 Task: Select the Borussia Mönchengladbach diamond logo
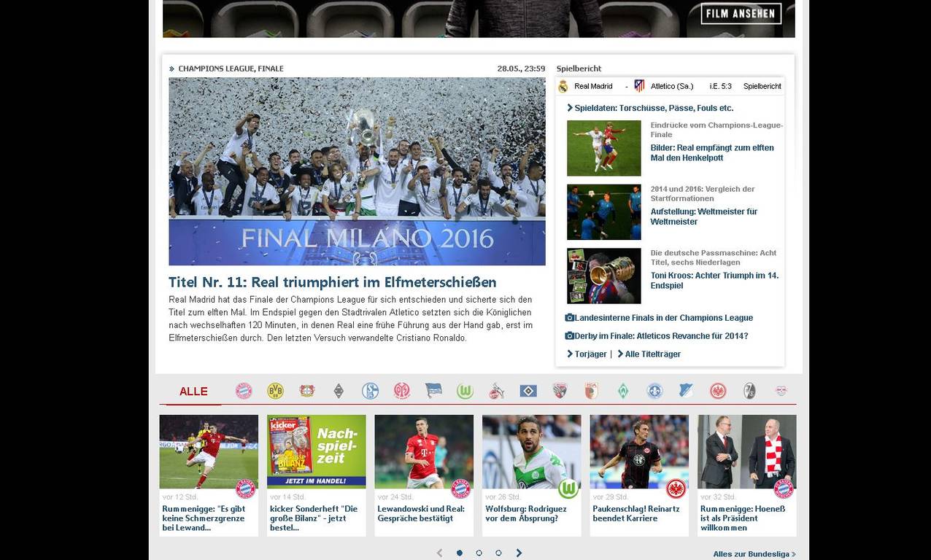click(x=339, y=392)
